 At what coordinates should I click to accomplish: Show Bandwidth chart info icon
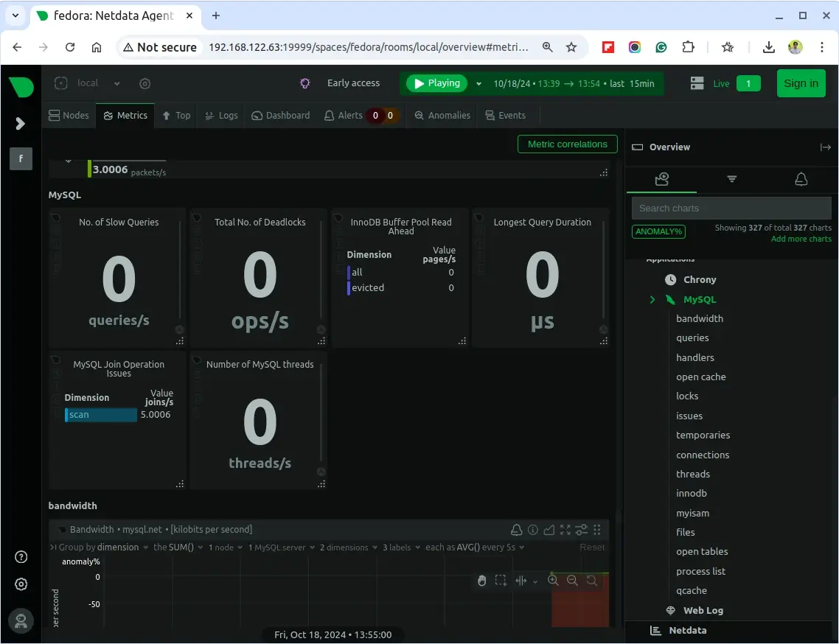tap(533, 530)
